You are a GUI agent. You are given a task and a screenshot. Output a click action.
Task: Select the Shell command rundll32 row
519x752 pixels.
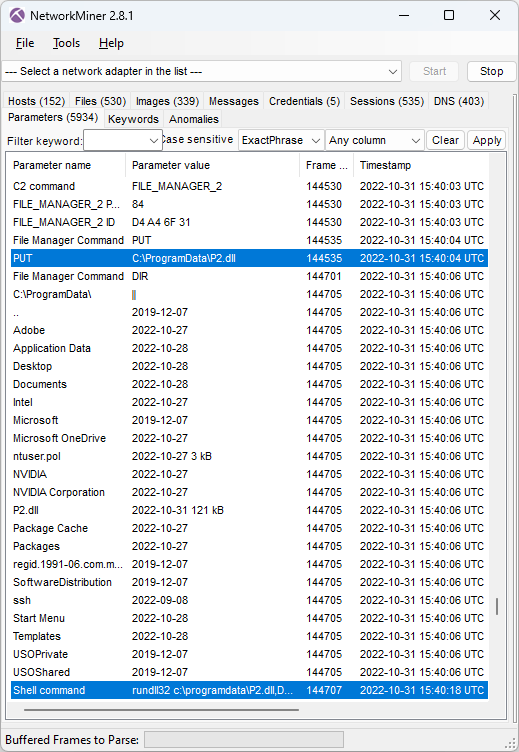[249, 690]
